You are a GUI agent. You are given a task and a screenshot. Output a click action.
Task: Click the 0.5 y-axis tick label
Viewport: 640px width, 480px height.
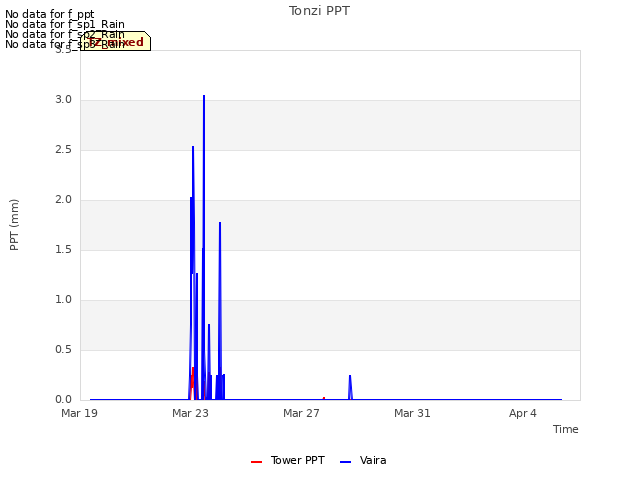pyautogui.click(x=63, y=349)
